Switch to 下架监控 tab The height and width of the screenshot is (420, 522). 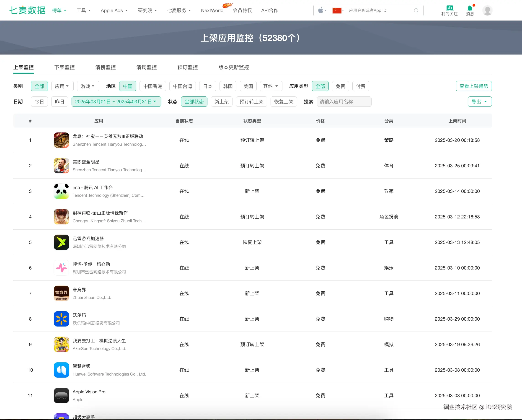pyautogui.click(x=65, y=67)
